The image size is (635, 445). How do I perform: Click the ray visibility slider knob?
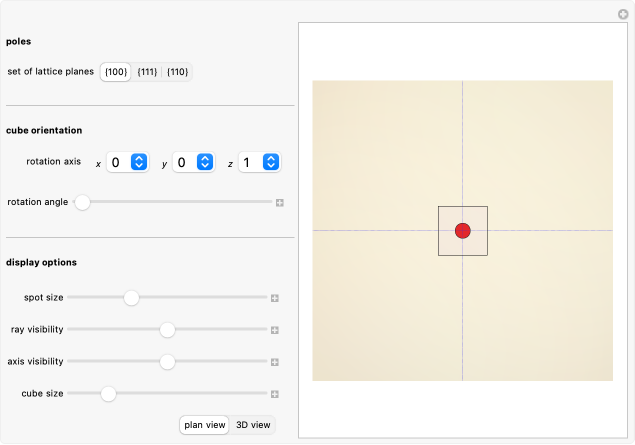tap(167, 330)
